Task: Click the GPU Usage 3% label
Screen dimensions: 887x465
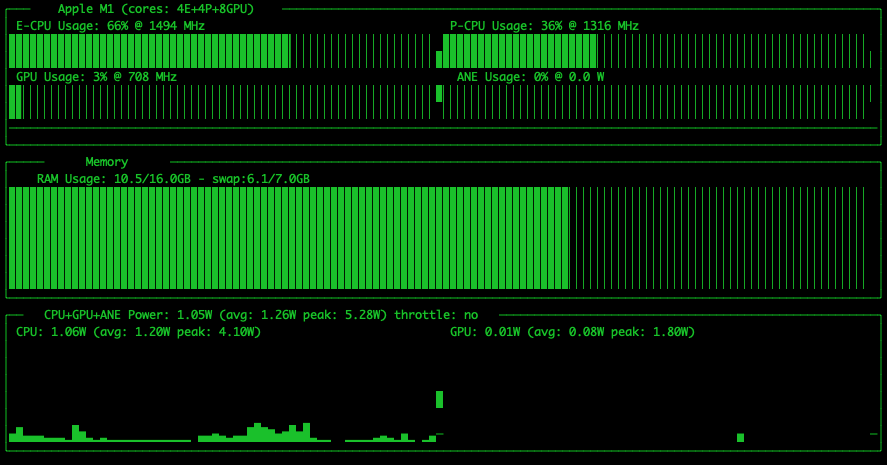Action: 96,77
